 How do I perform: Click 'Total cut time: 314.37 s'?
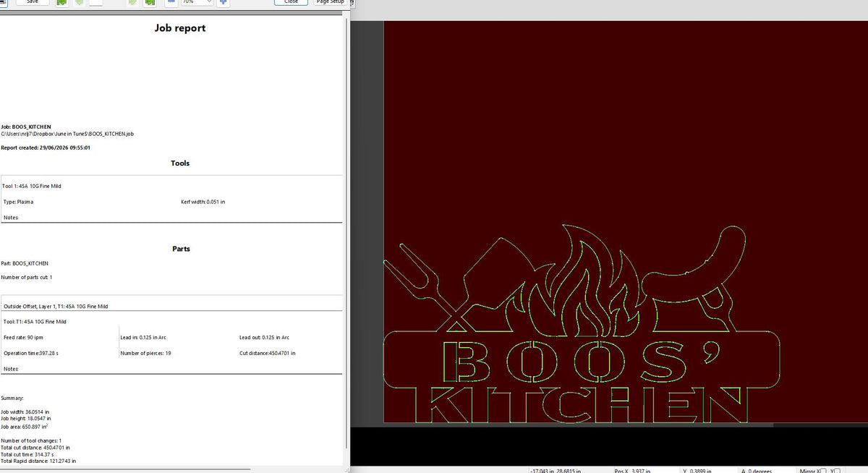point(28,453)
